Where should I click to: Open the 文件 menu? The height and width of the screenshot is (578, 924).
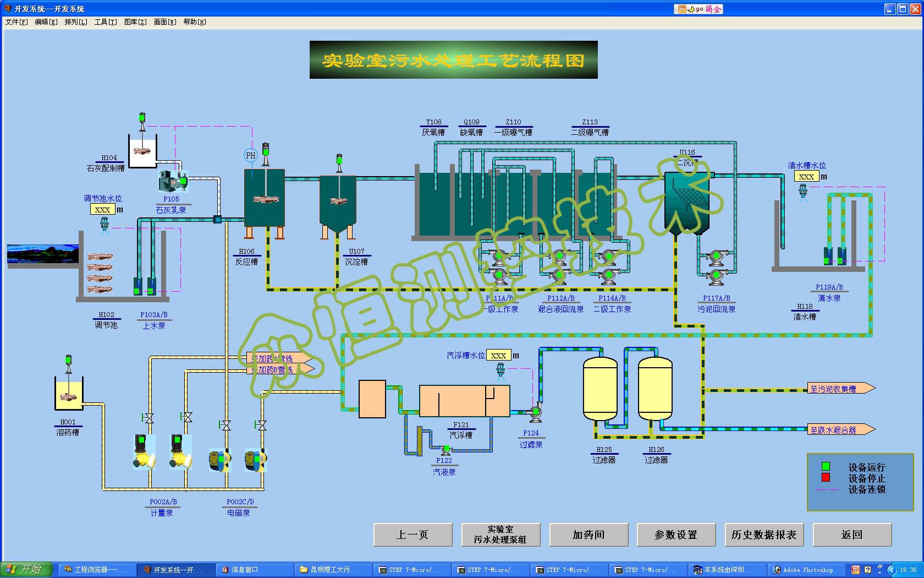pos(16,22)
